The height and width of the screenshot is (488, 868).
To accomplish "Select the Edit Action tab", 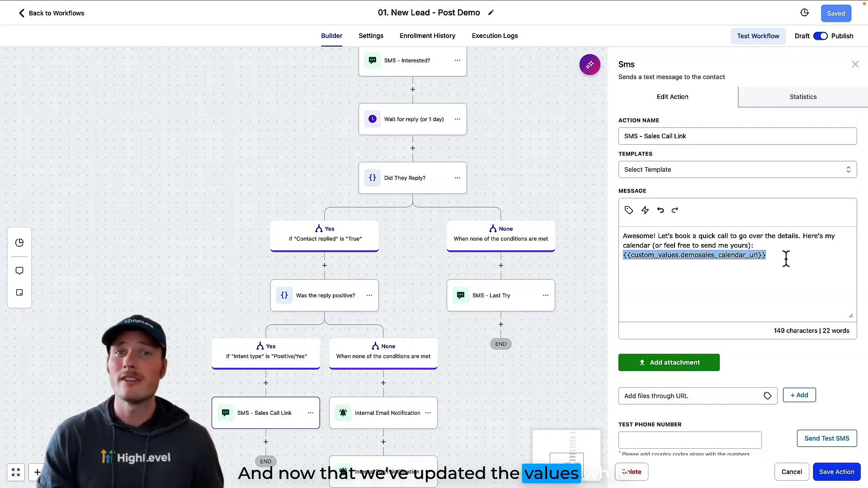I will click(x=672, y=97).
